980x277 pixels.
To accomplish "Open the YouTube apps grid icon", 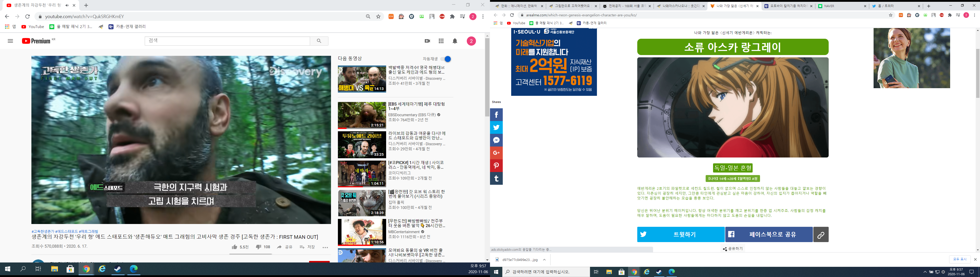I will [441, 41].
